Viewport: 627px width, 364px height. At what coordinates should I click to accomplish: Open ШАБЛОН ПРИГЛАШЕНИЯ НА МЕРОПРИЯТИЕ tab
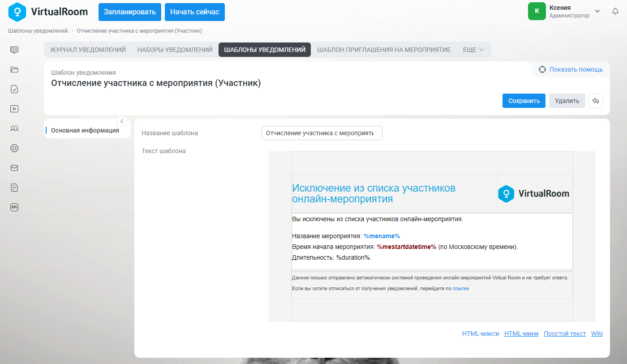click(x=384, y=50)
